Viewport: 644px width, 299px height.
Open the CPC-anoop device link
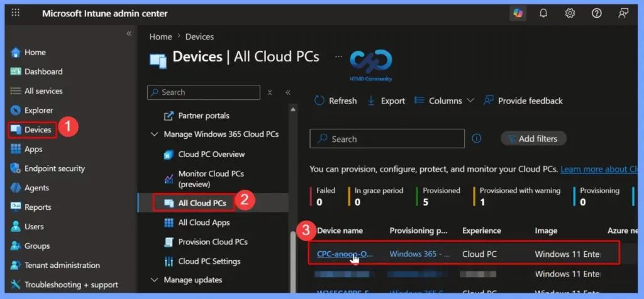point(345,254)
